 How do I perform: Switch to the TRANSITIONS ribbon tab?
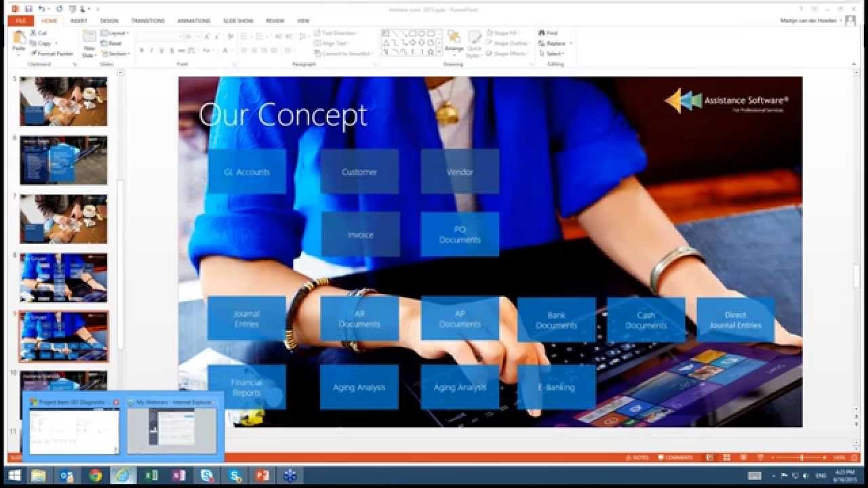(148, 21)
